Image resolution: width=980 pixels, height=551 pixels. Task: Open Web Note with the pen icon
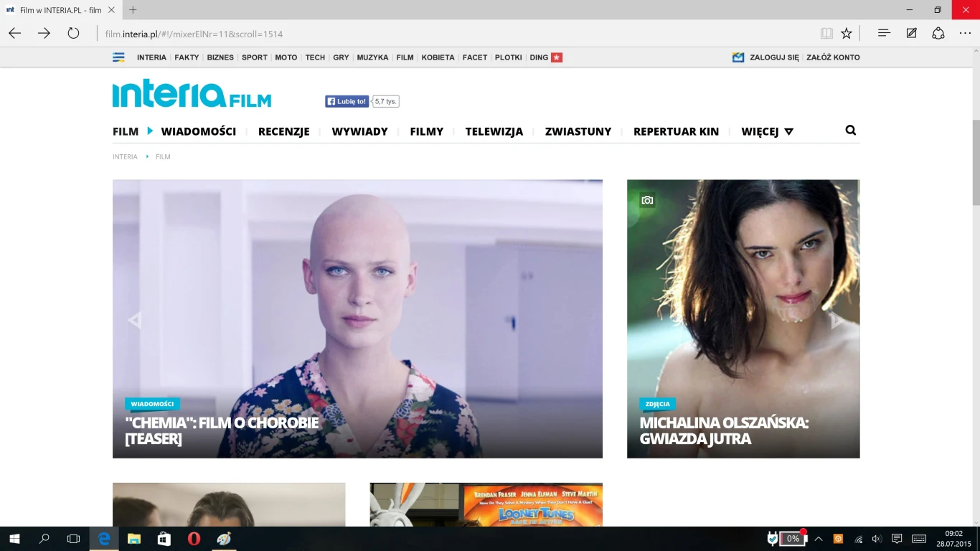(x=910, y=33)
